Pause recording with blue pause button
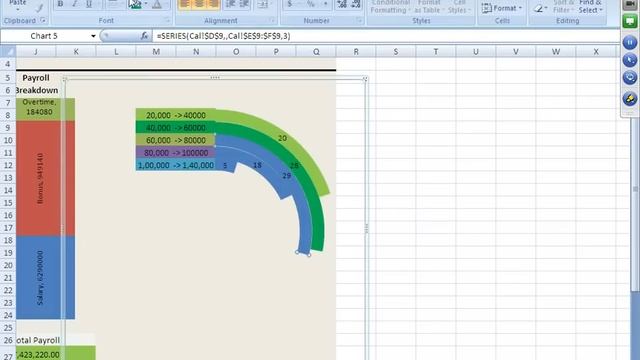 630,42
